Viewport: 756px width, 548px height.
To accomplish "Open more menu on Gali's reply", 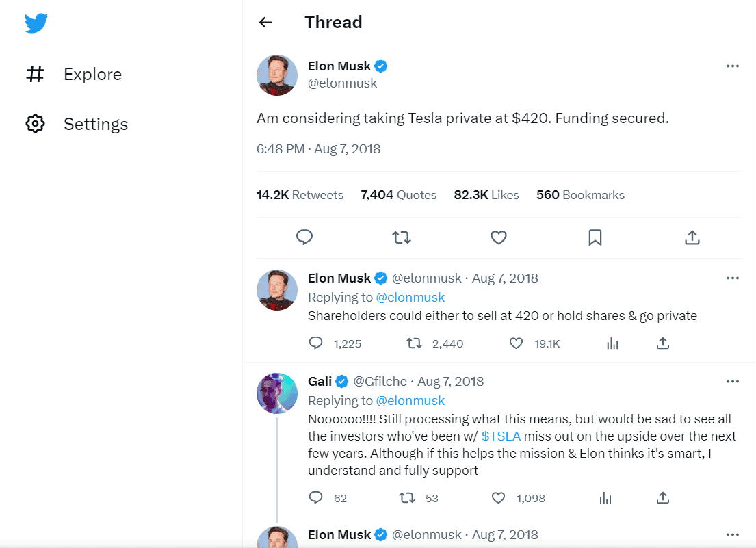I will pyautogui.click(x=733, y=381).
